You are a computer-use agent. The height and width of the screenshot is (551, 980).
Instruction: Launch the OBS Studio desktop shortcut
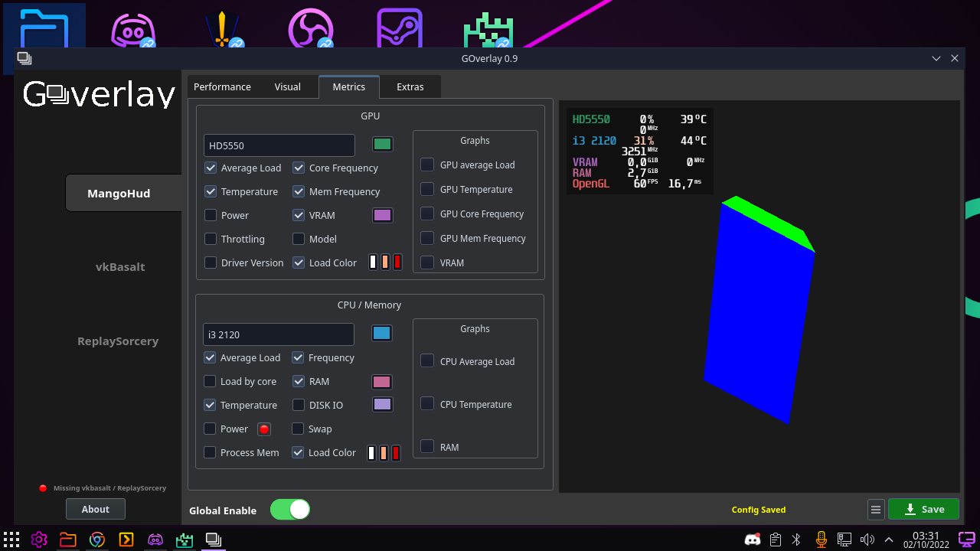[311, 29]
